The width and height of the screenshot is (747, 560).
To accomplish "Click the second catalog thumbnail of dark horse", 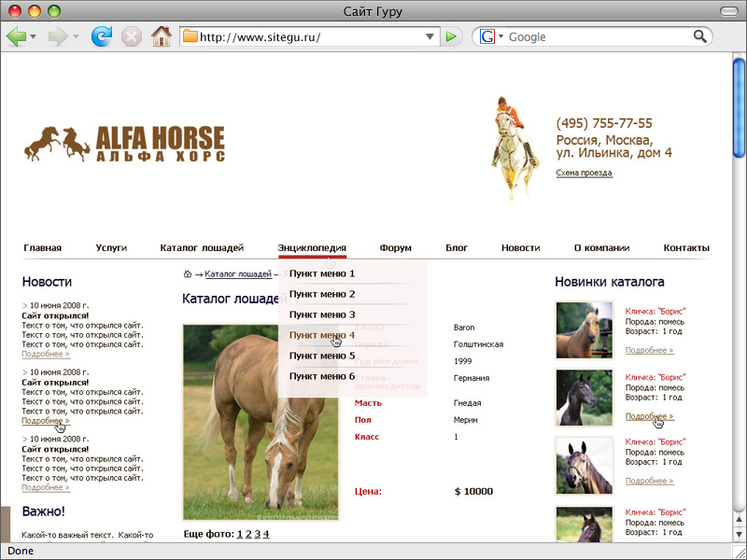I will pyautogui.click(x=585, y=398).
